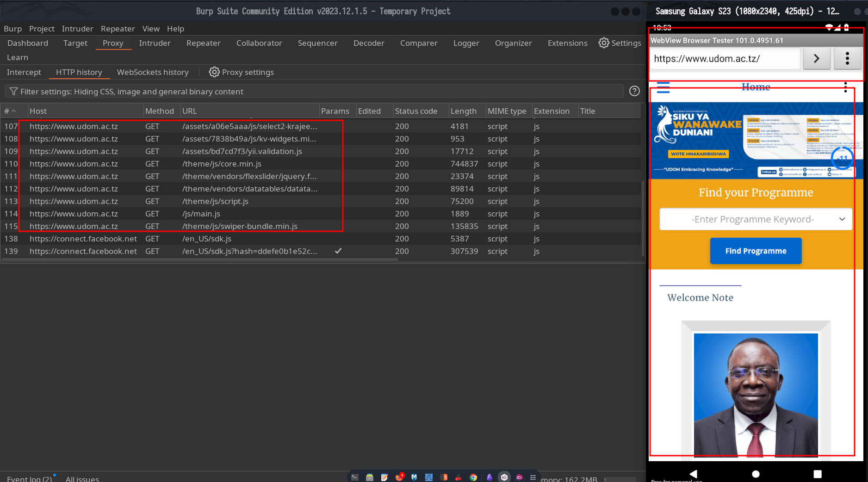This screenshot has width=868, height=482.
Task: Click the Find Programme button
Action: (x=756, y=251)
